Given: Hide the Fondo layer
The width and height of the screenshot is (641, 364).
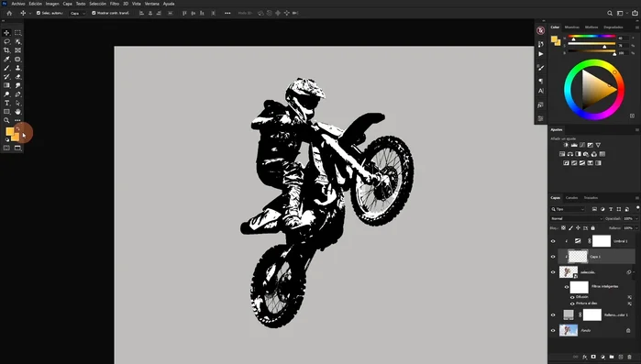Looking at the screenshot, I should (x=553, y=330).
